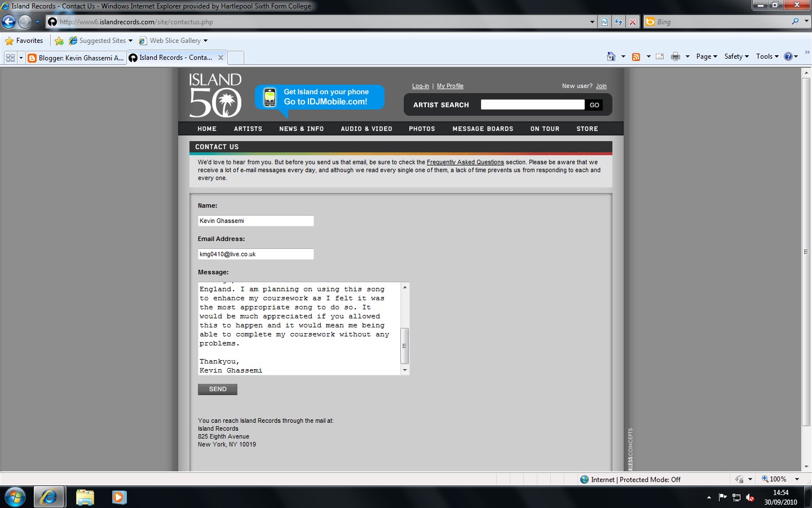Open Web Slice Gallery in favorites bar
Viewport: 812px width, 508px height.
[x=173, y=41]
